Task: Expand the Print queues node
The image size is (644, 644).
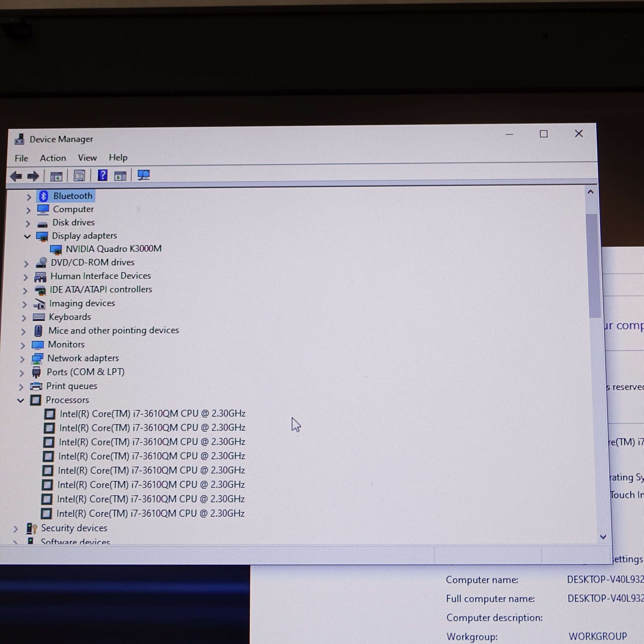Action: point(21,387)
